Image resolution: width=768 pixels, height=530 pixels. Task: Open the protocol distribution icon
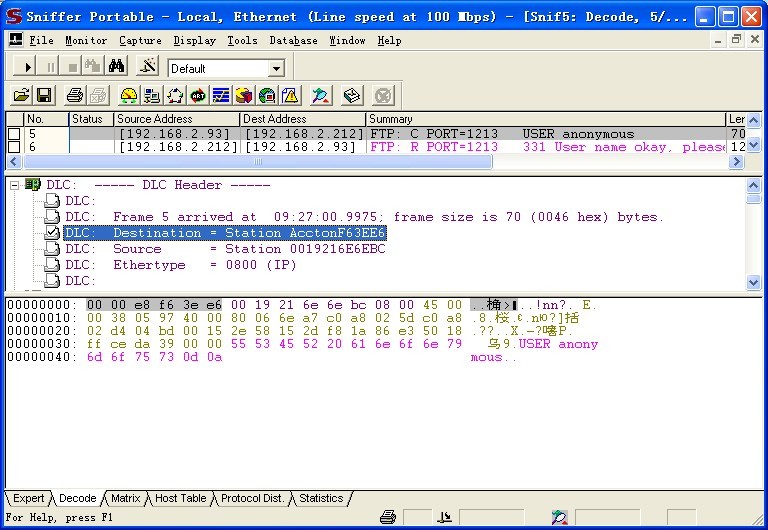pyautogui.click(x=244, y=95)
